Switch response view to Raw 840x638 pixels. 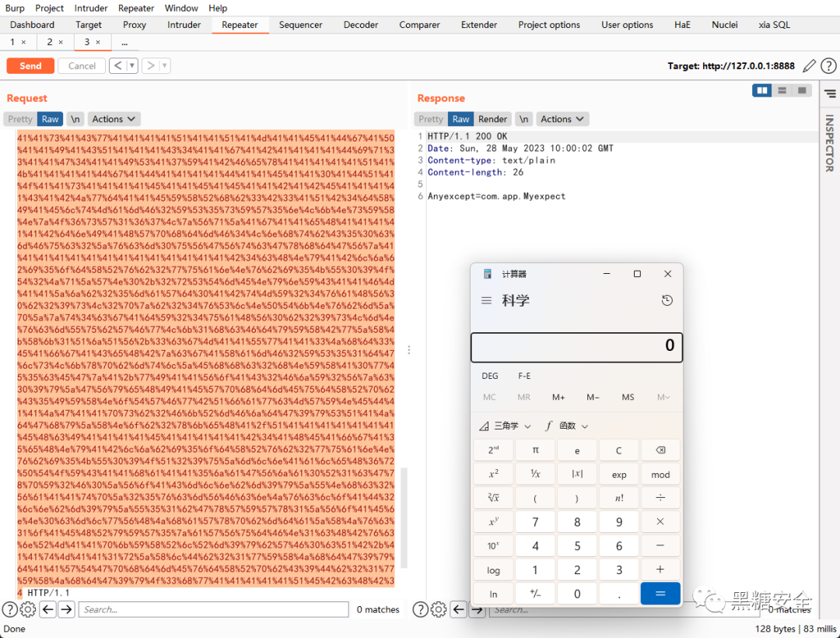(x=460, y=119)
